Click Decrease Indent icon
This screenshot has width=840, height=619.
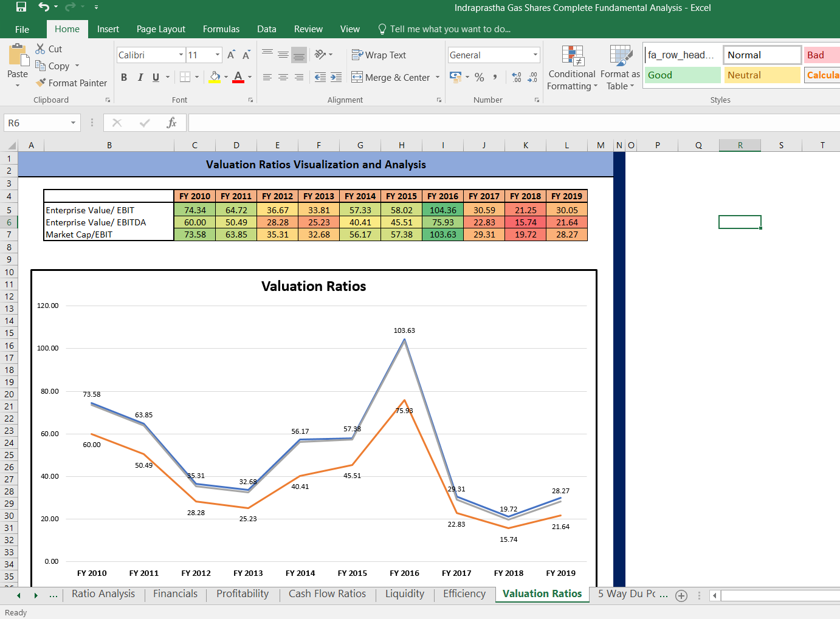click(320, 77)
